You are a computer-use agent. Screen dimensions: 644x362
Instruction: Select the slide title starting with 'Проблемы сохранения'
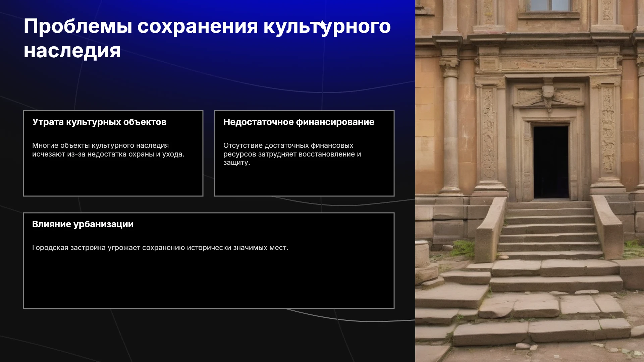coord(207,38)
